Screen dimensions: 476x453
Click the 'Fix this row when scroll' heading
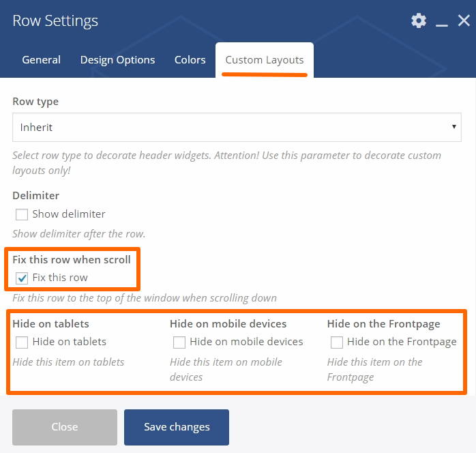pyautogui.click(x=72, y=259)
